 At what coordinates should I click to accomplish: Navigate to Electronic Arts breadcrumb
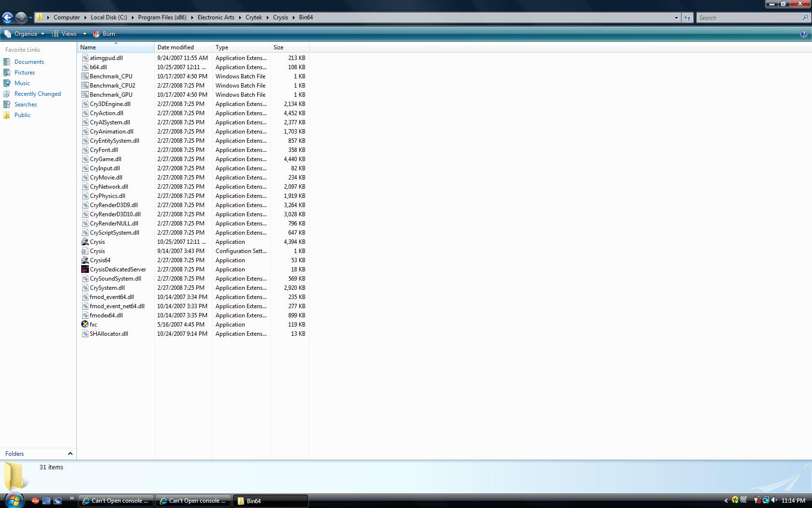point(216,17)
